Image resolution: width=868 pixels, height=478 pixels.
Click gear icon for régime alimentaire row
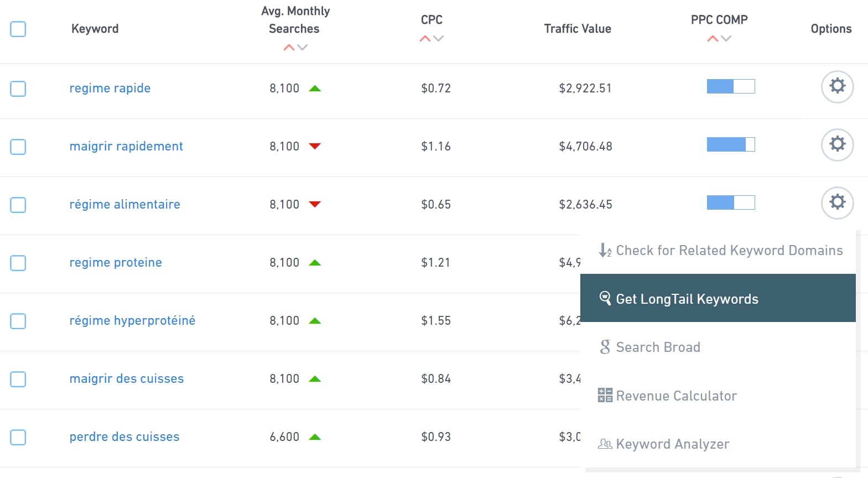pos(837,202)
